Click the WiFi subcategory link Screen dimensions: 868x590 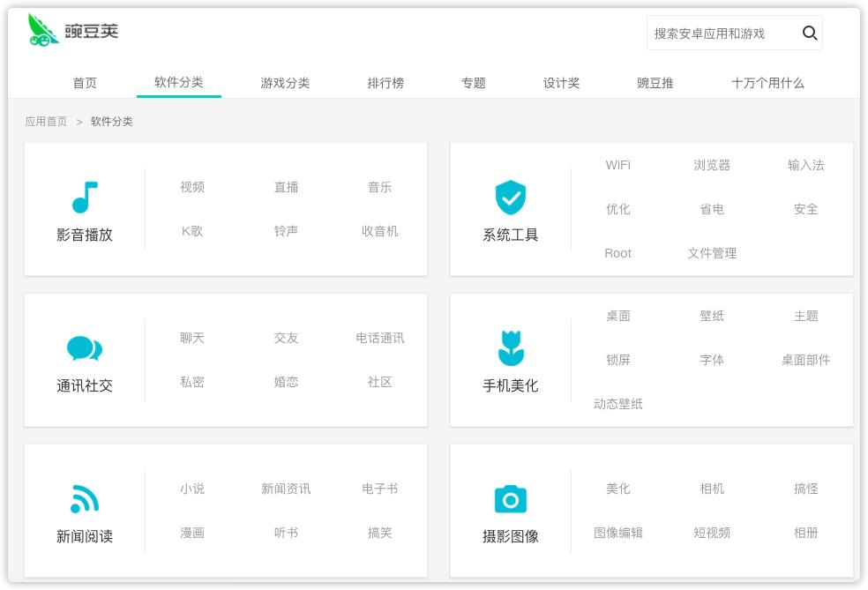click(x=617, y=165)
